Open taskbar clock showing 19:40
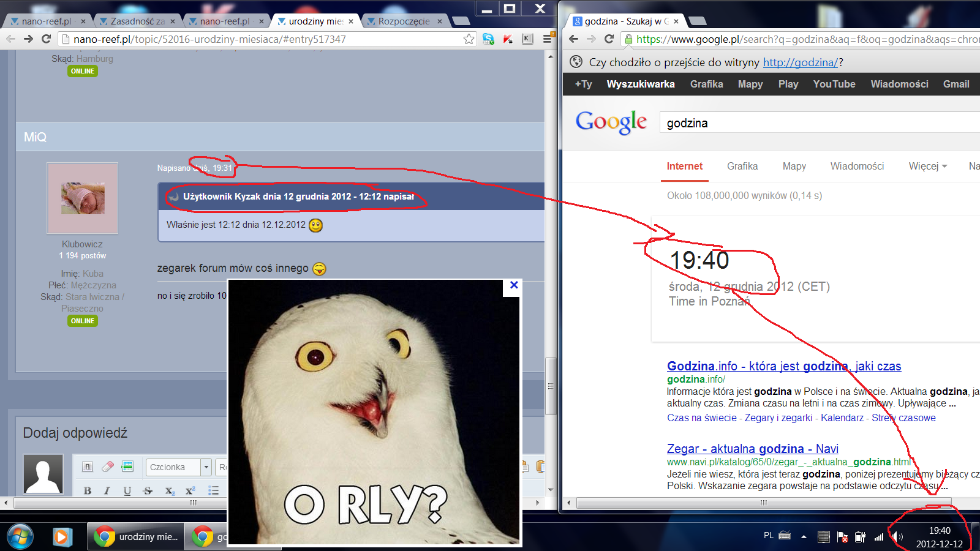Image resolution: width=980 pixels, height=551 pixels. 940,537
